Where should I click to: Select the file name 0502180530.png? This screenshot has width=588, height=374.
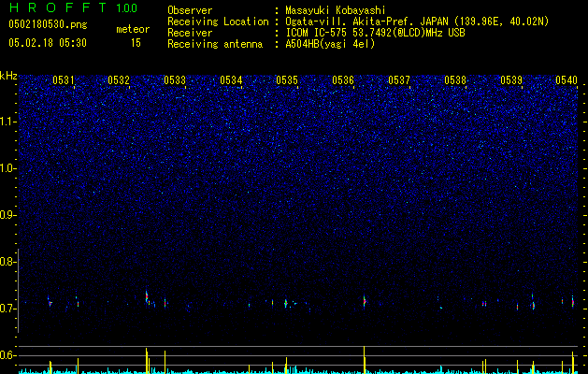(x=48, y=25)
